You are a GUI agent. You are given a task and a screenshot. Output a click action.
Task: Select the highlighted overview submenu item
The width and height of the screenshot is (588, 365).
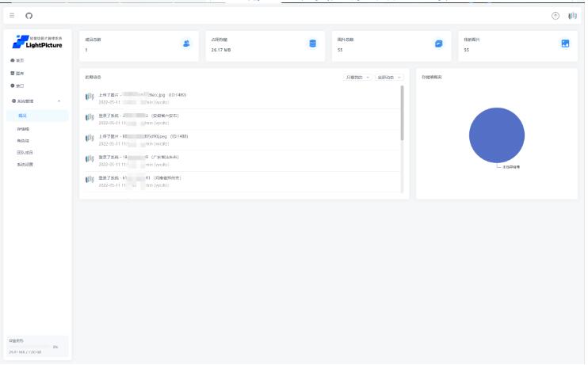click(x=22, y=116)
